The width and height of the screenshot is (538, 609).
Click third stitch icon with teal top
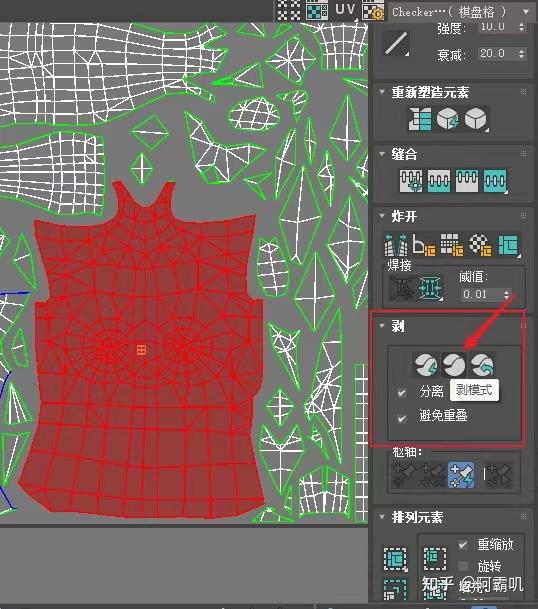(x=467, y=181)
